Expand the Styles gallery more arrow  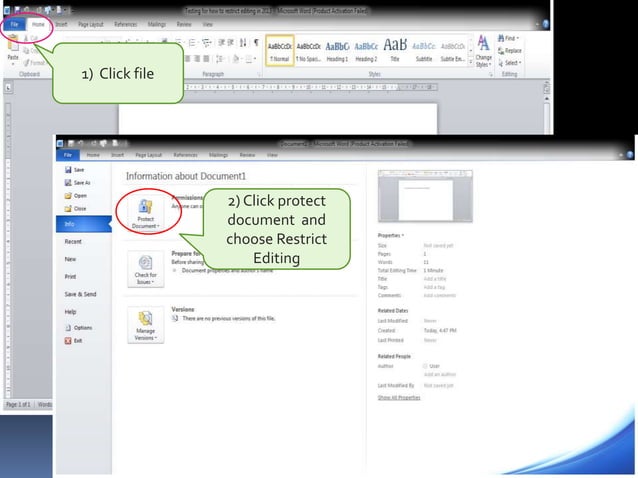click(471, 62)
